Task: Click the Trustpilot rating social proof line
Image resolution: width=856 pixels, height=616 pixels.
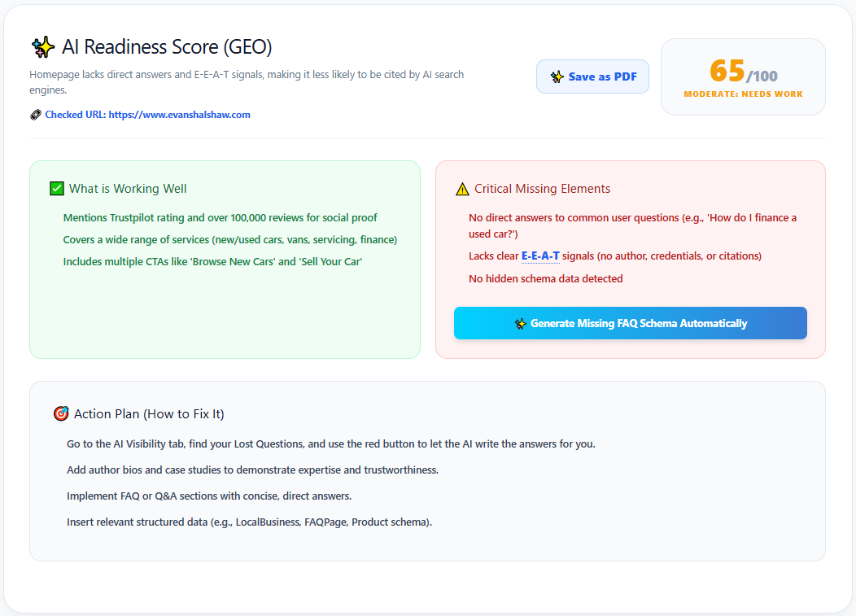Action: point(220,217)
